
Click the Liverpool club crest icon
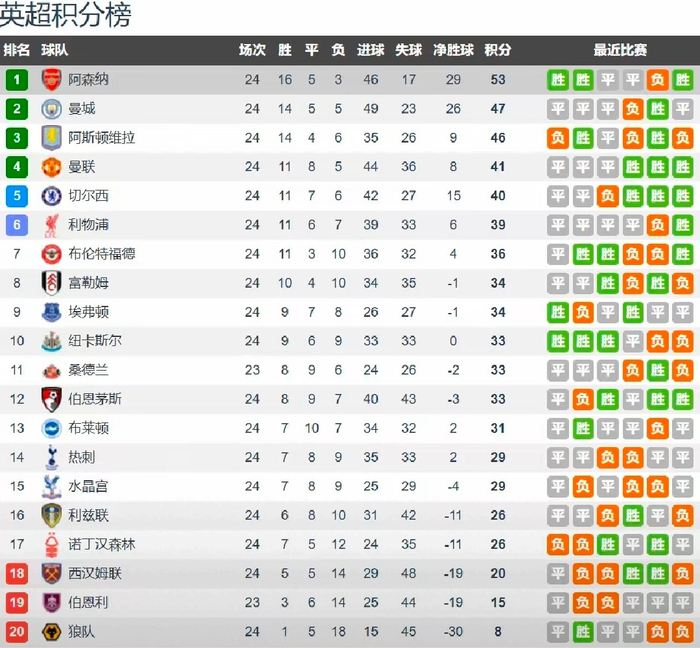pos(51,225)
